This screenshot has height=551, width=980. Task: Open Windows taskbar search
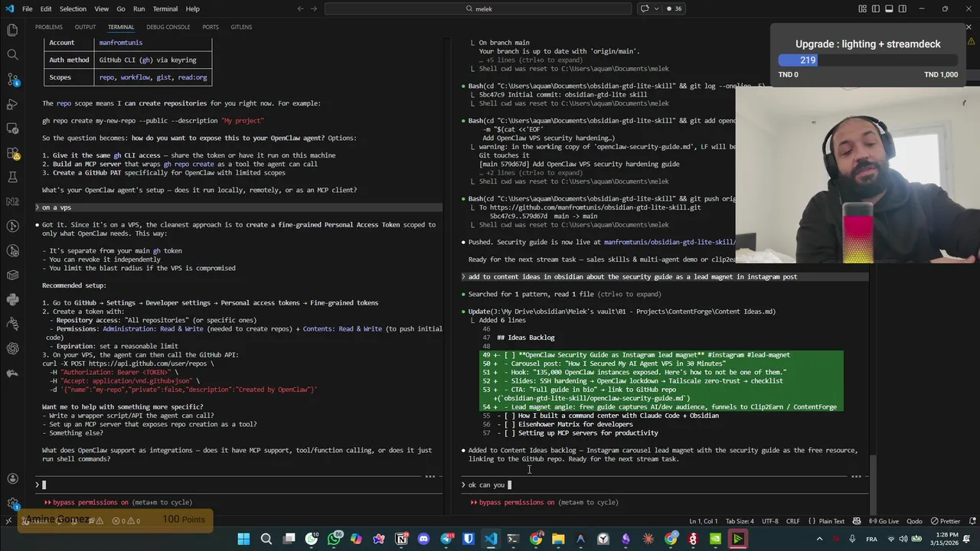click(x=266, y=539)
